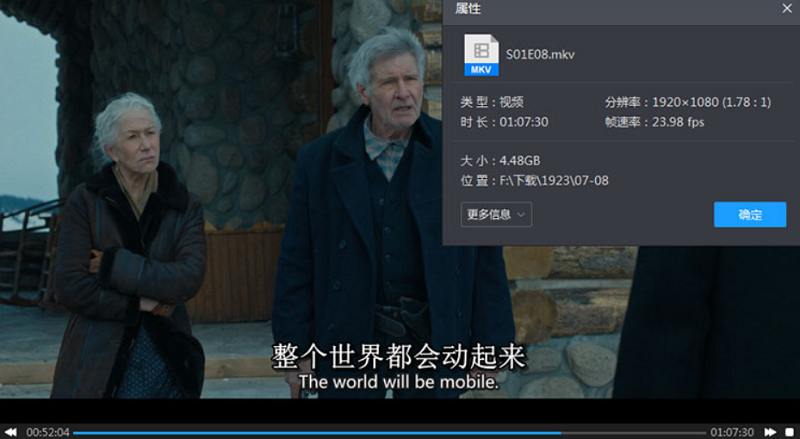Click the fast-forward button
The height and width of the screenshot is (439, 800).
770,432
